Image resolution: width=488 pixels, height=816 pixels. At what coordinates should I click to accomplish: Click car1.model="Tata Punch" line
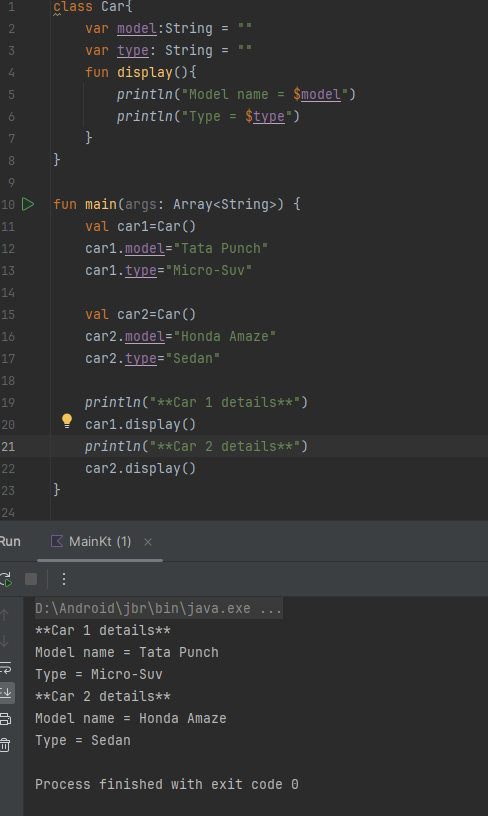pos(176,248)
